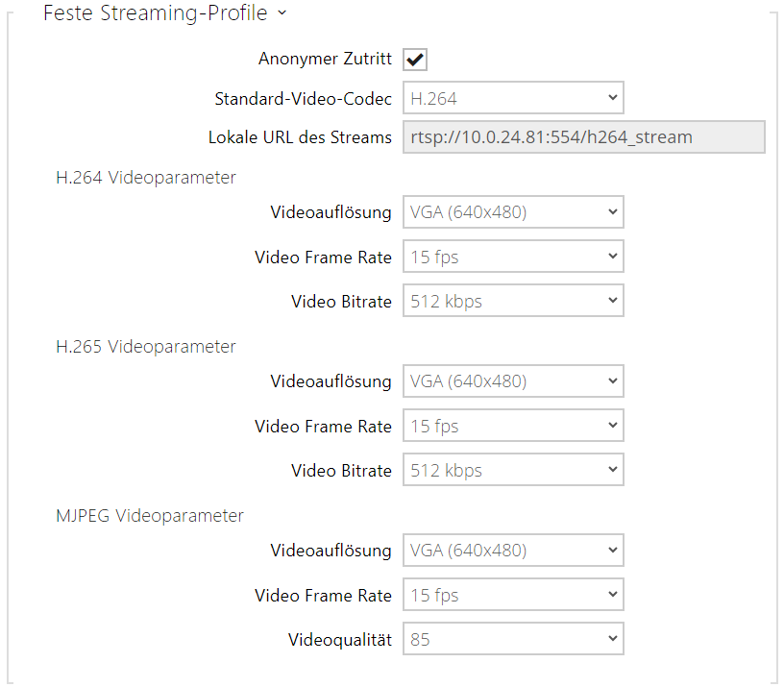784x687 pixels.
Task: Click the Anonymer Zutritt label
Action: point(325,60)
